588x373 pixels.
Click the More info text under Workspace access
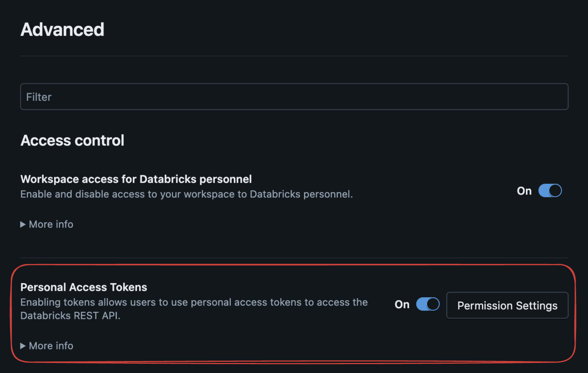[x=51, y=224]
